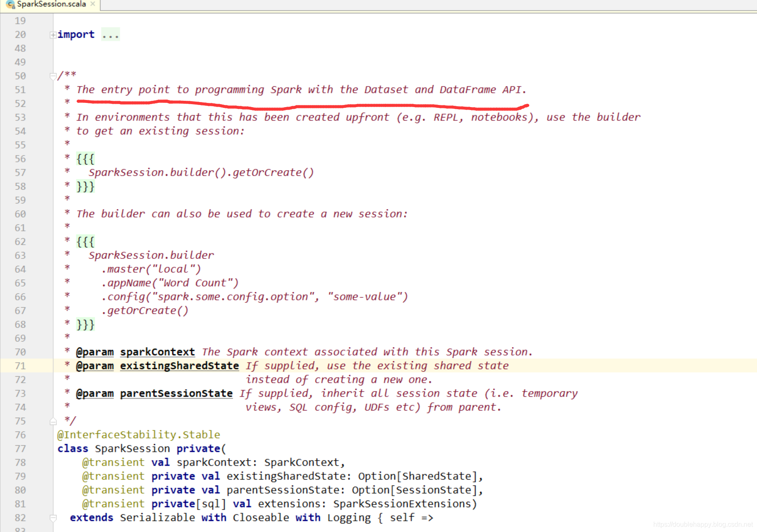
Task: Click the '@InterfaceStability.Stable' annotation
Action: pos(138,435)
